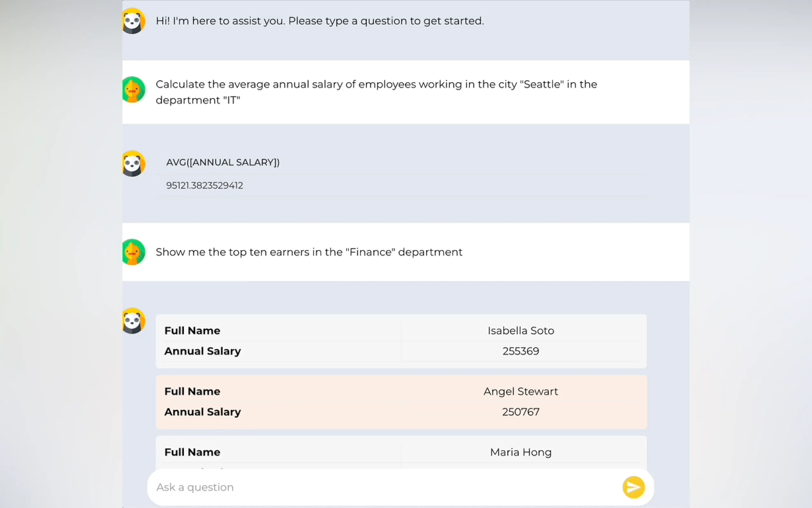Click the greeting message "Hi! I'm here to assist you"
812x508 pixels.
320,21
